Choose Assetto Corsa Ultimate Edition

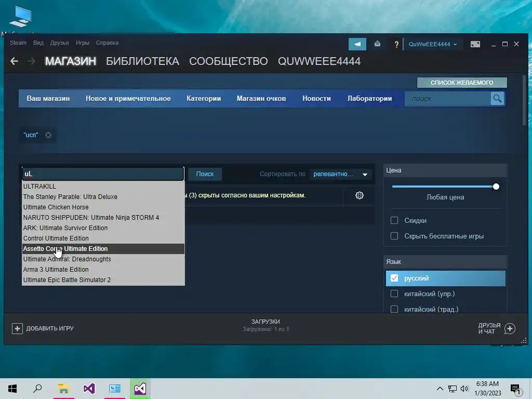(x=103, y=249)
